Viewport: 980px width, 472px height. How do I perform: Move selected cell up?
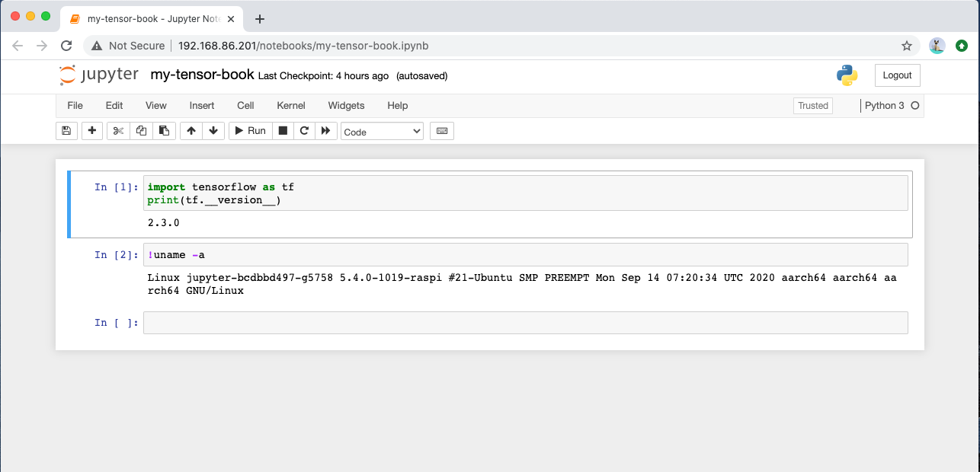[191, 130]
